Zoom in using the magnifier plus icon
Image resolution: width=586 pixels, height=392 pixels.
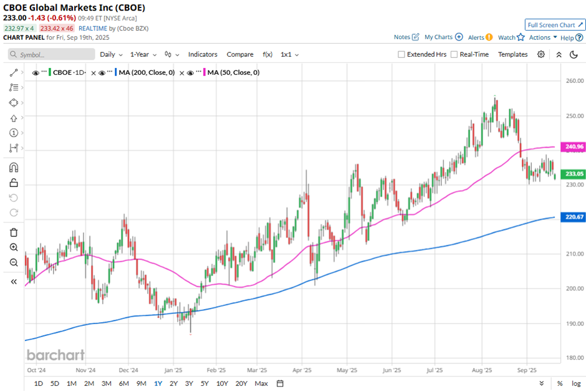point(13,247)
